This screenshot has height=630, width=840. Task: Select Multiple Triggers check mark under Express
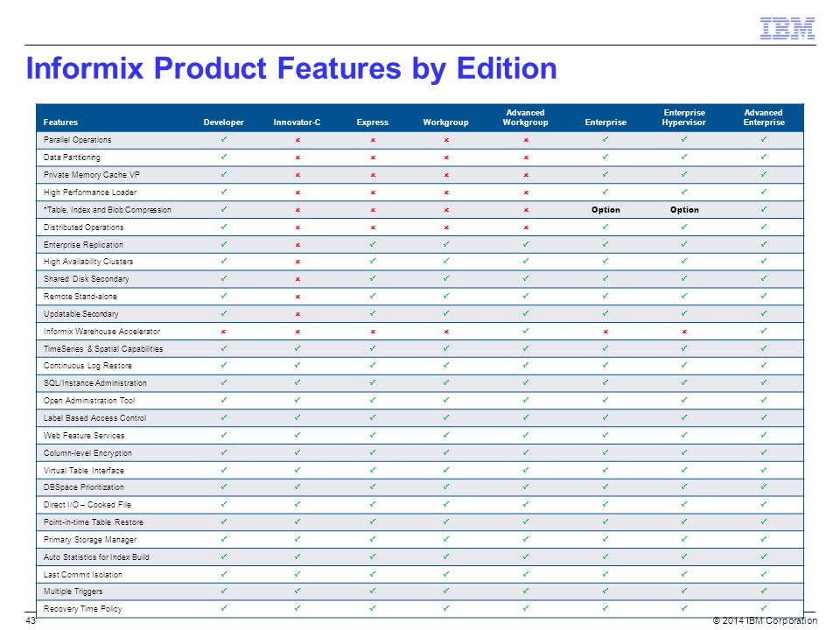point(373,591)
